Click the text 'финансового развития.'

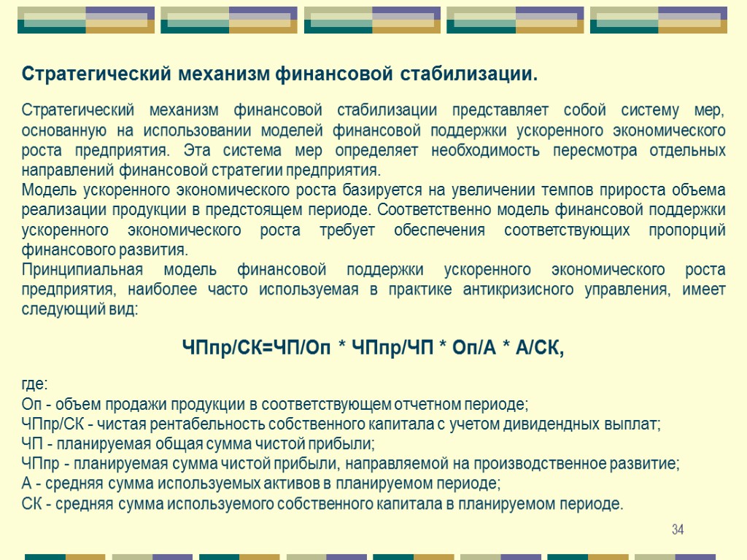coord(105,249)
